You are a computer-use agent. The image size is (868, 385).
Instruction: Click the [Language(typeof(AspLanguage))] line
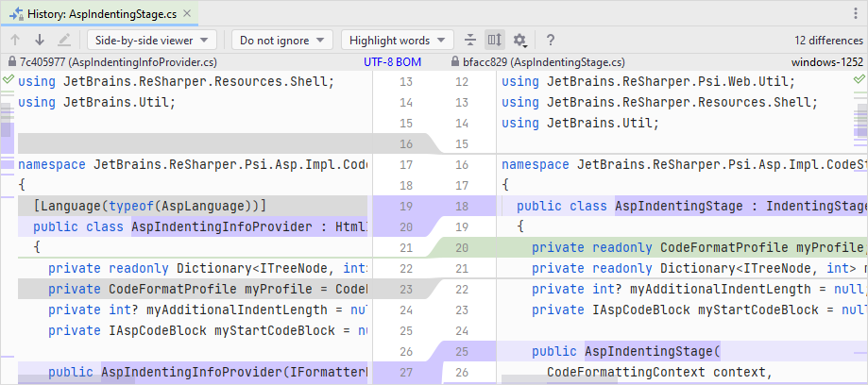point(193,207)
